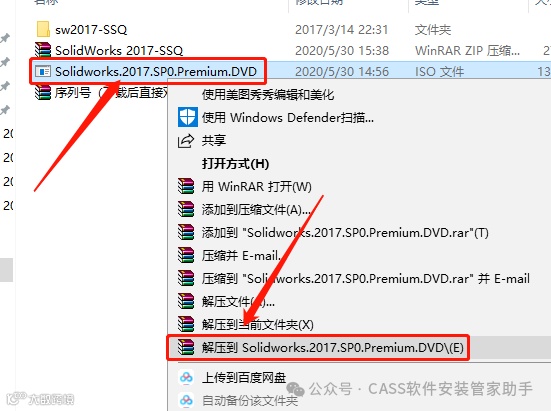
Task: Click the Windows Defender shield icon
Action: click(187, 117)
